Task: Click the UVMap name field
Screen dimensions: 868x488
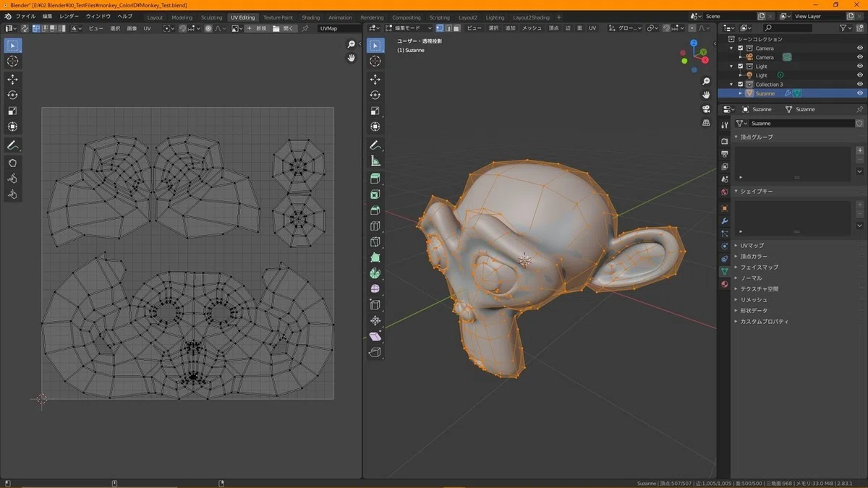Action: click(x=339, y=28)
